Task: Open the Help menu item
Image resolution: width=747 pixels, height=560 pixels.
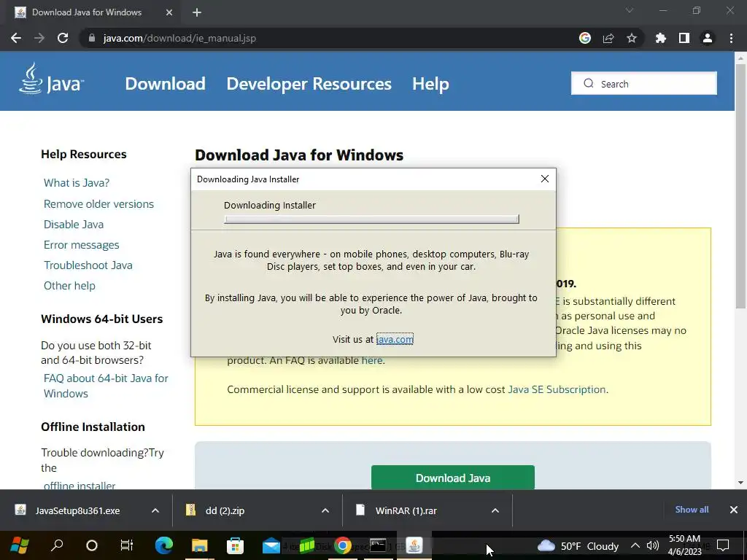Action: tap(430, 84)
